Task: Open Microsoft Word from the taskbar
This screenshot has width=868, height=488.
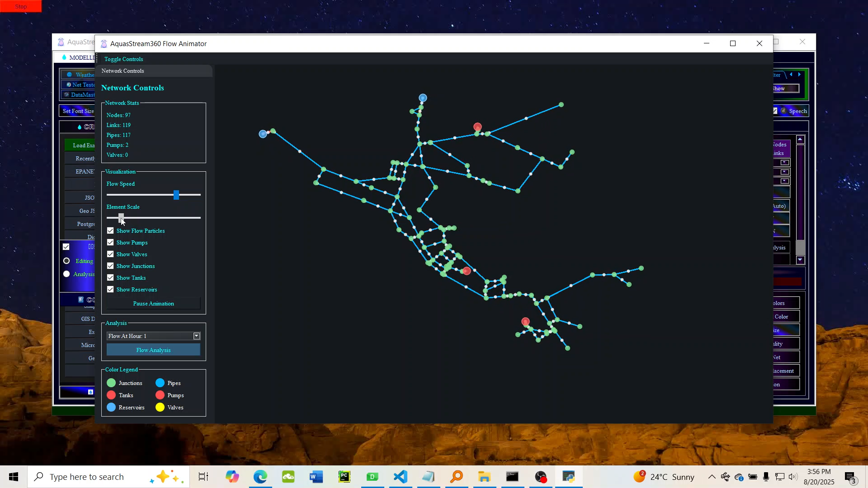Action: coord(316,477)
